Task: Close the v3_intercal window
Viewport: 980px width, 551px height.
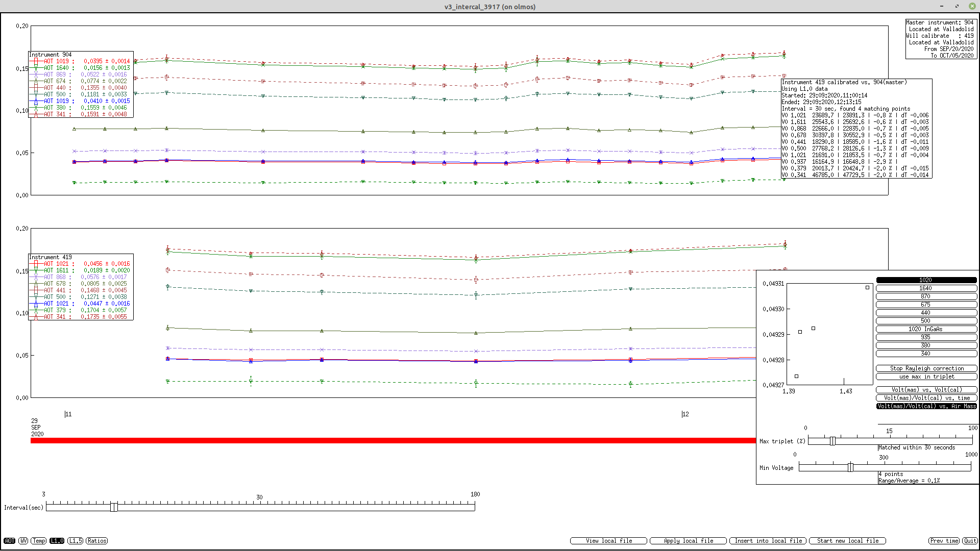Action: pos(972,6)
